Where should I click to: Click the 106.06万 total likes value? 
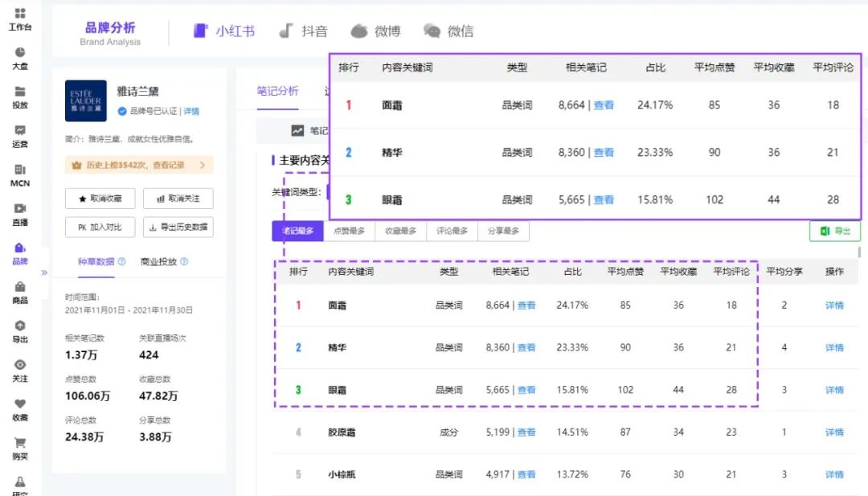[x=88, y=396]
